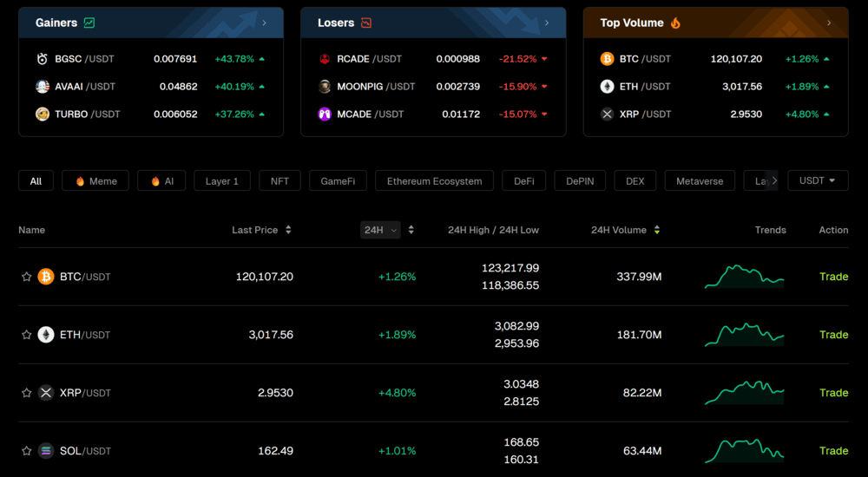Click the TURBO coin icon in Gainers

(x=42, y=114)
